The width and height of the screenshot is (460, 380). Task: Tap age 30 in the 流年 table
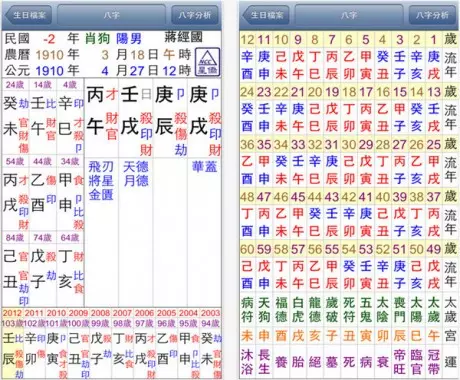coord(349,145)
